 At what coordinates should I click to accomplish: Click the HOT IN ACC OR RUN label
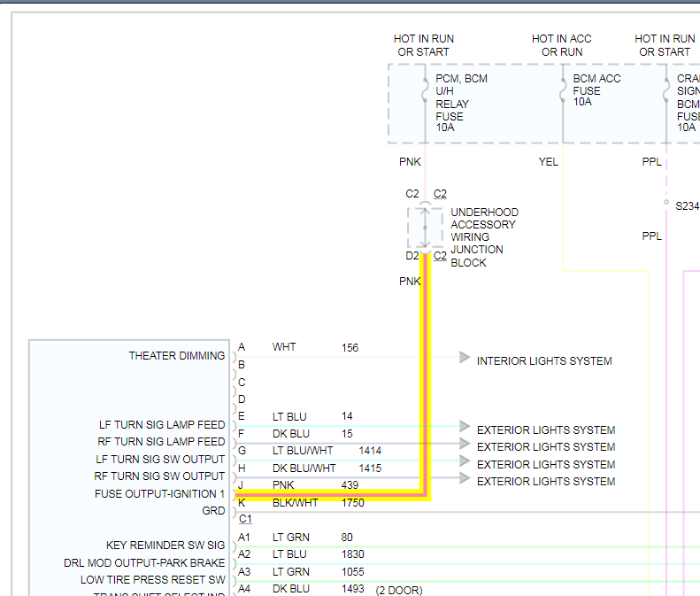point(562,45)
